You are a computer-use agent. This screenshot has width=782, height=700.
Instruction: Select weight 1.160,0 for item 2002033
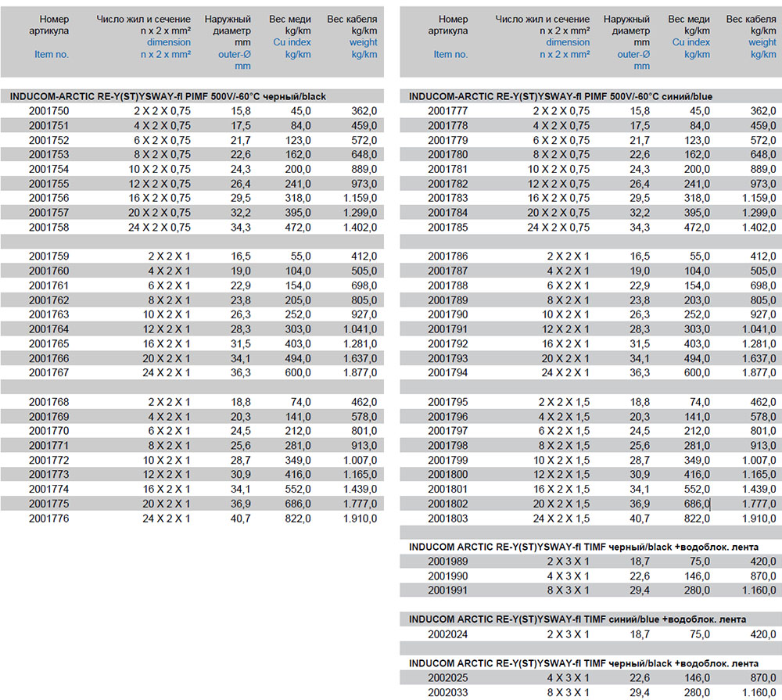(x=759, y=692)
